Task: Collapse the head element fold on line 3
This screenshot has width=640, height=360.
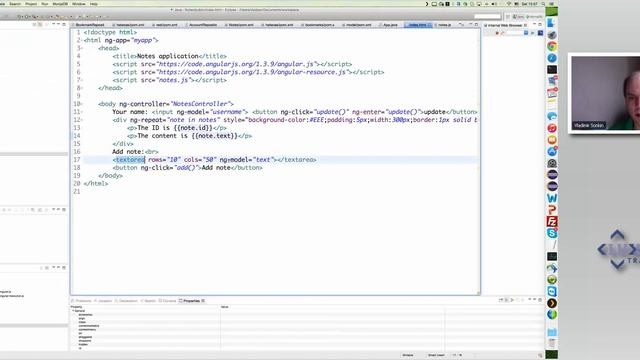Action: (x=81, y=48)
